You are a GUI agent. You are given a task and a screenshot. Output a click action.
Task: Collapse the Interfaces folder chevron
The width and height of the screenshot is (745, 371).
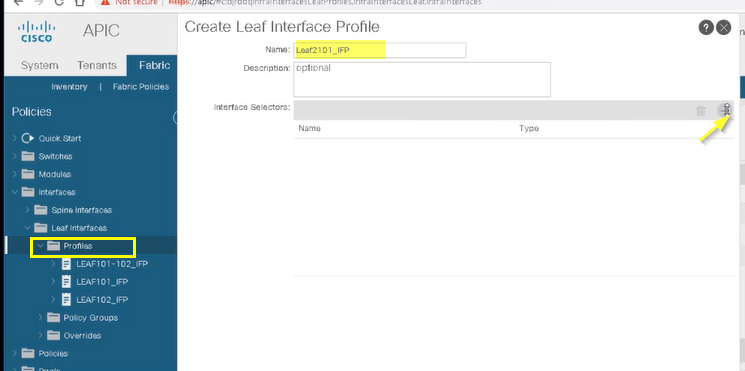15,192
